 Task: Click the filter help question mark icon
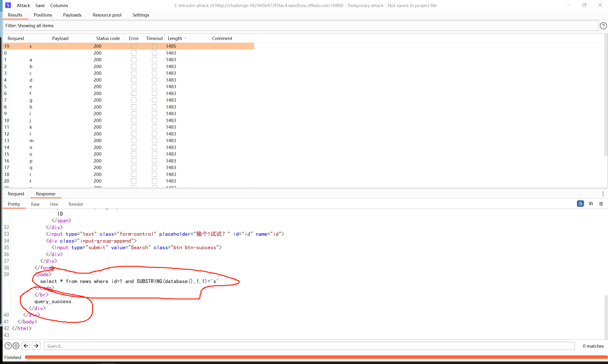[x=603, y=26]
